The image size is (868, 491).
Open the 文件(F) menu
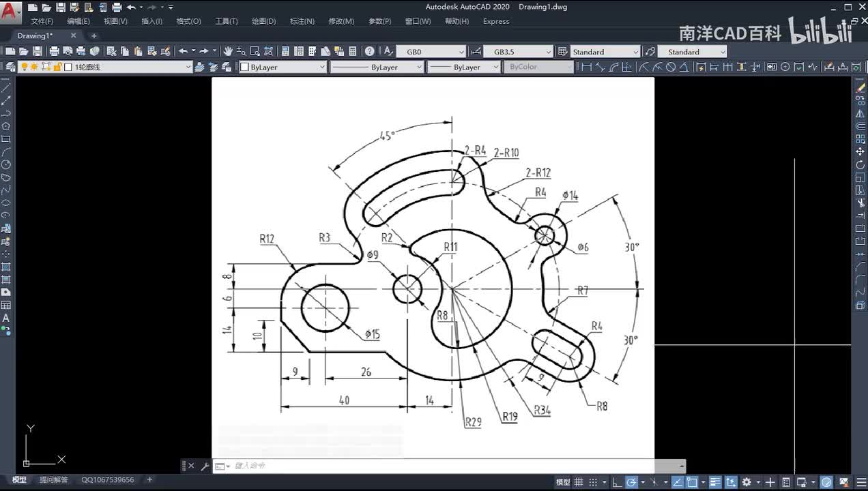click(42, 21)
